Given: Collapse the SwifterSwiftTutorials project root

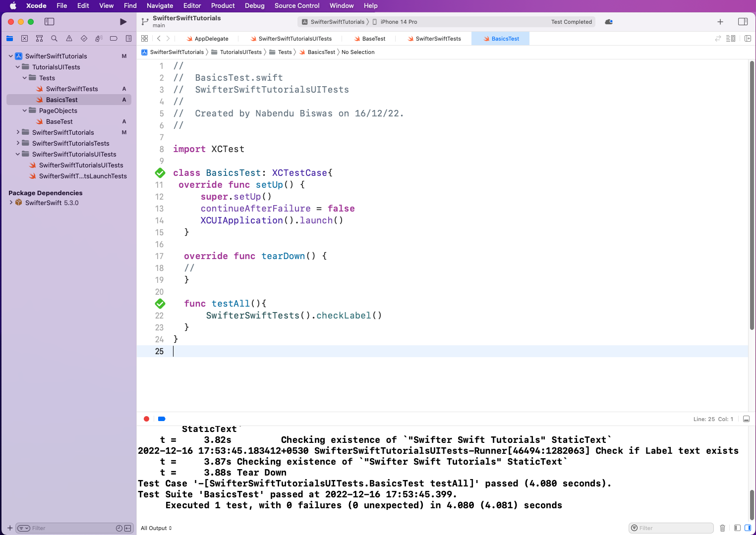Looking at the screenshot, I should 11,56.
